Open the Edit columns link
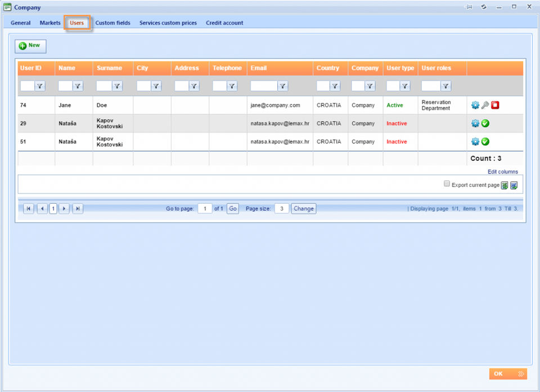 click(502, 172)
